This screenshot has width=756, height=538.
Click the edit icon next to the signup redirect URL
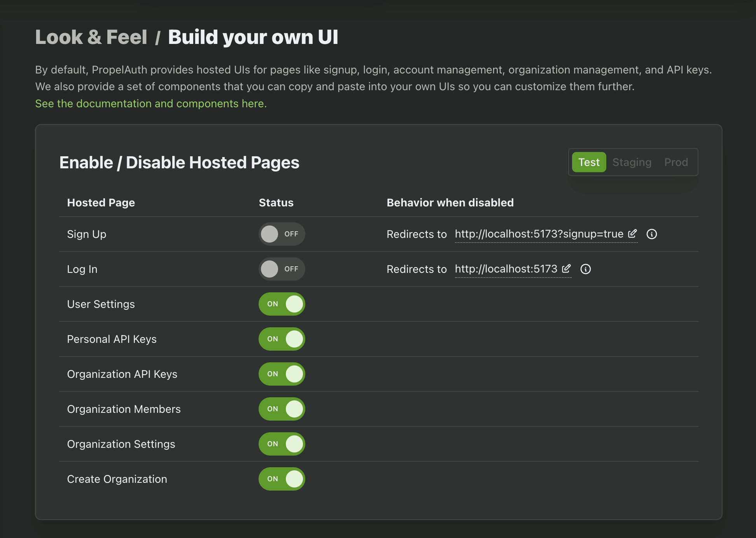[633, 234]
